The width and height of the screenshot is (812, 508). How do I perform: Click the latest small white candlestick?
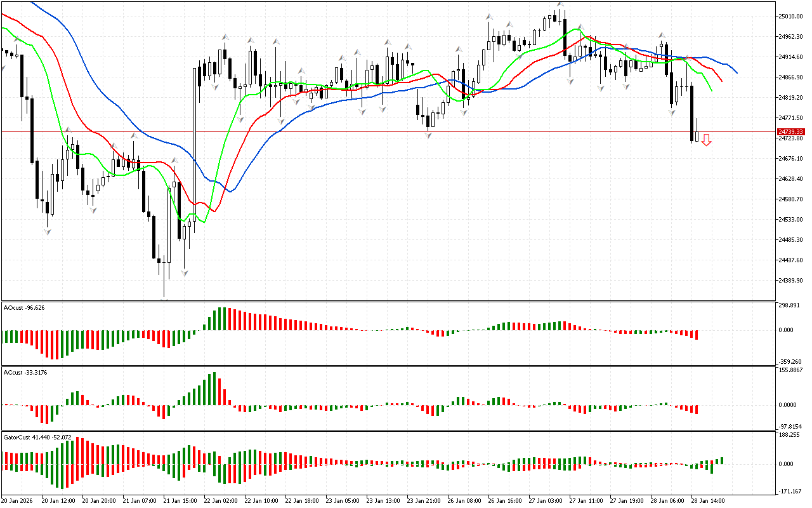(x=697, y=136)
